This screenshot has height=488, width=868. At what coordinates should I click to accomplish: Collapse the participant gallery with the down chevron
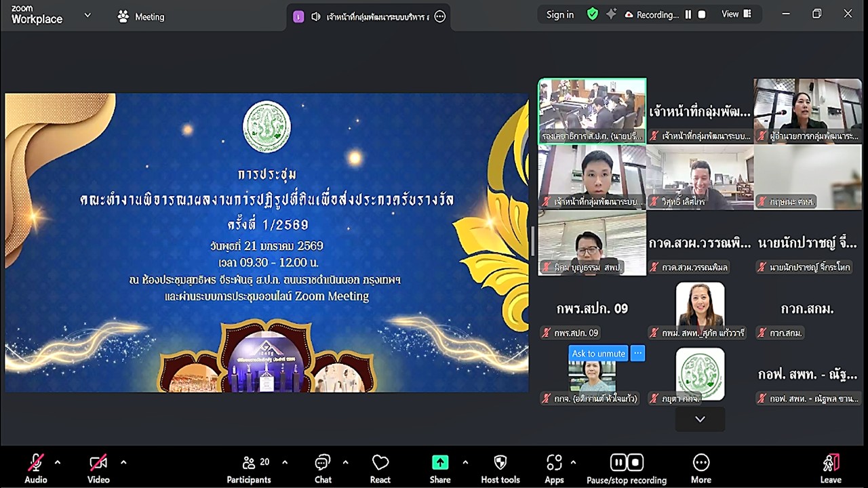pyautogui.click(x=699, y=419)
